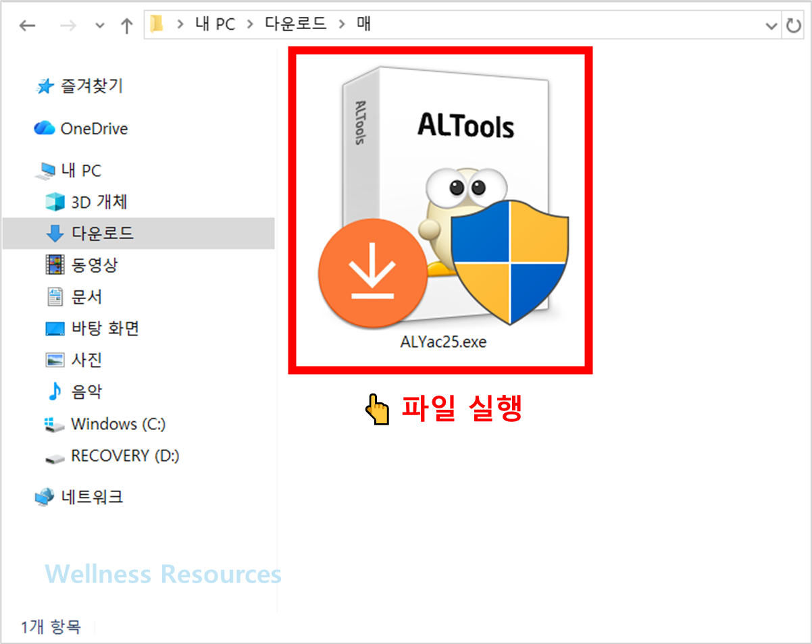Select 다운로드 in the navigation pane
The image size is (812, 644).
138,234
